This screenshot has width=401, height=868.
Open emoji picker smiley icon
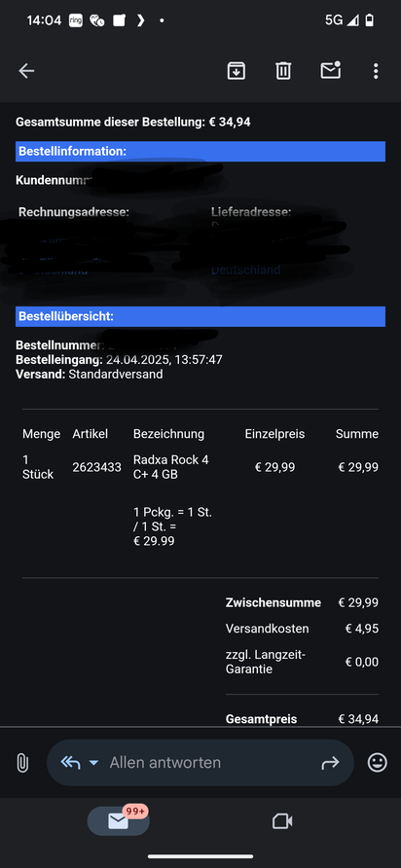coord(378,763)
